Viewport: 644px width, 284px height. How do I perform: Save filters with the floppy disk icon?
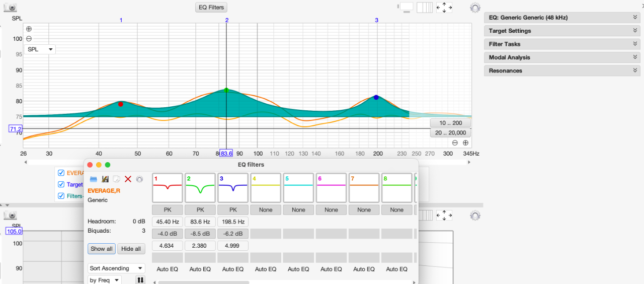click(105, 179)
